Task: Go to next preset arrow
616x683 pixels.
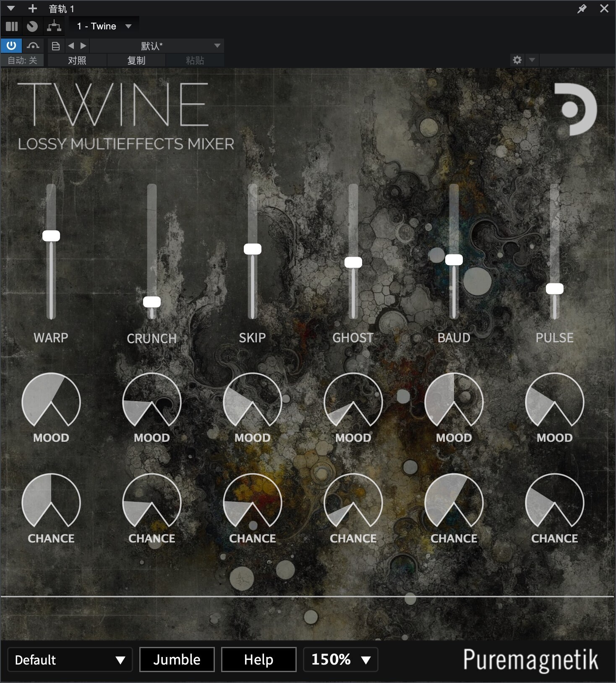Action: point(83,46)
